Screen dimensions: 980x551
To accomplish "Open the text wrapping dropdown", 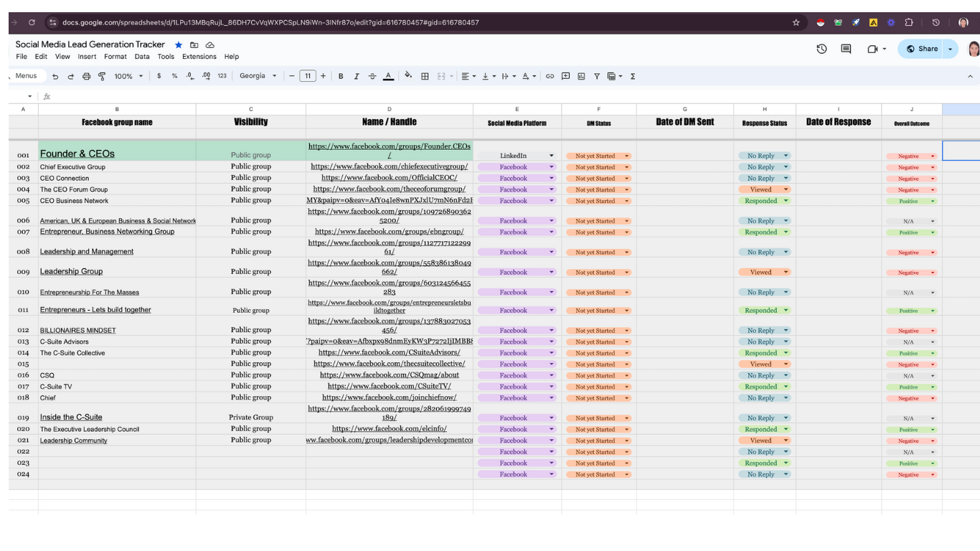I will 509,76.
